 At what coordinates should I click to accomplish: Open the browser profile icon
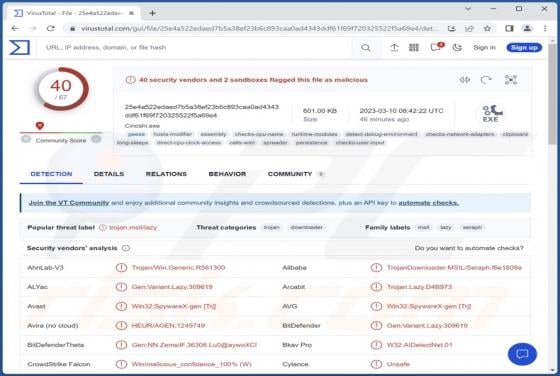[x=527, y=29]
